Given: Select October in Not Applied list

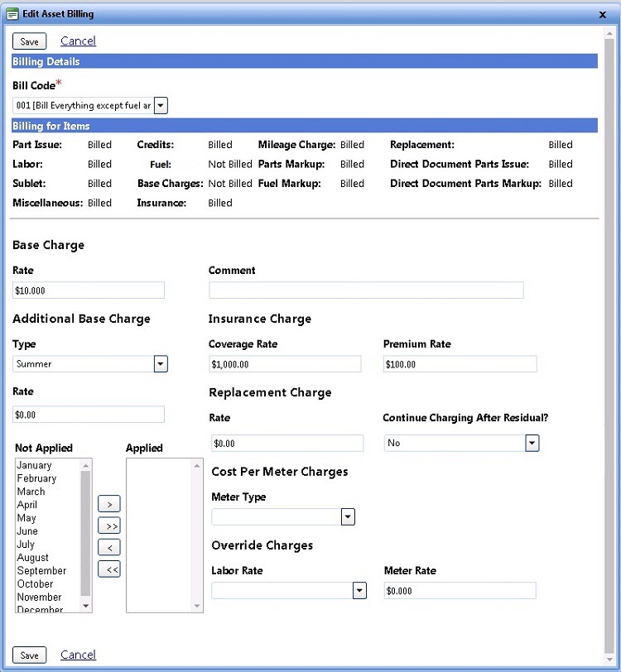Looking at the screenshot, I should (35, 583).
